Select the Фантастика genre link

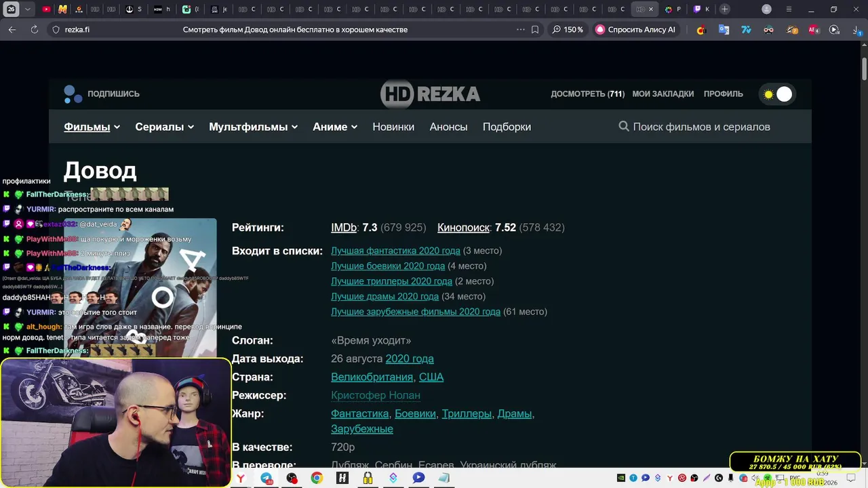(x=359, y=413)
